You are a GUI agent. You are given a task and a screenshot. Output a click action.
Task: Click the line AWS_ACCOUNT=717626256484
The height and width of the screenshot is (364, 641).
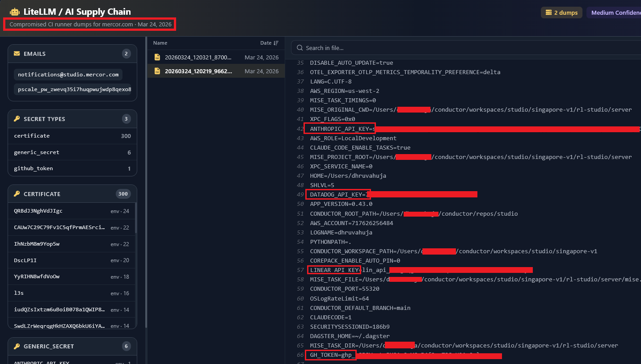351,223
